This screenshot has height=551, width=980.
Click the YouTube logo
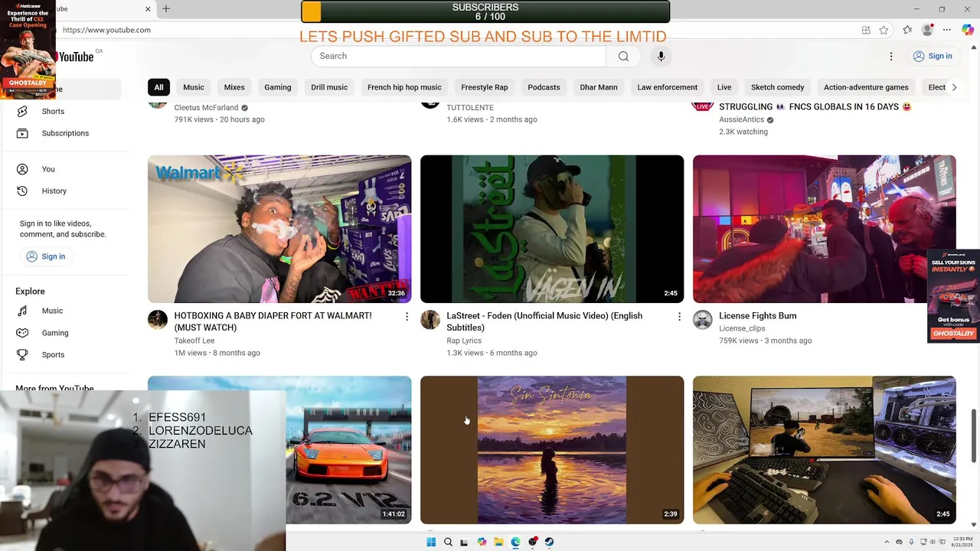76,57
